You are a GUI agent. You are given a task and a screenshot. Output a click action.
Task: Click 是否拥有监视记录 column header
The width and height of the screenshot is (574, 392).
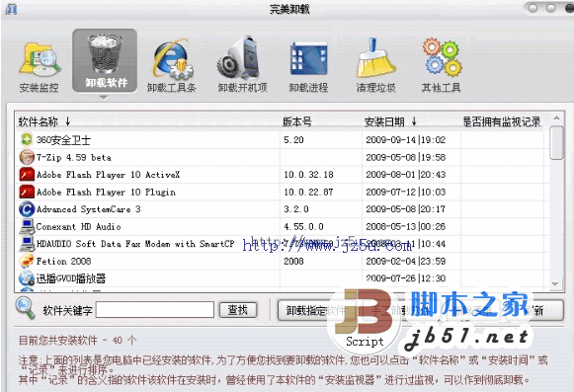pos(502,121)
